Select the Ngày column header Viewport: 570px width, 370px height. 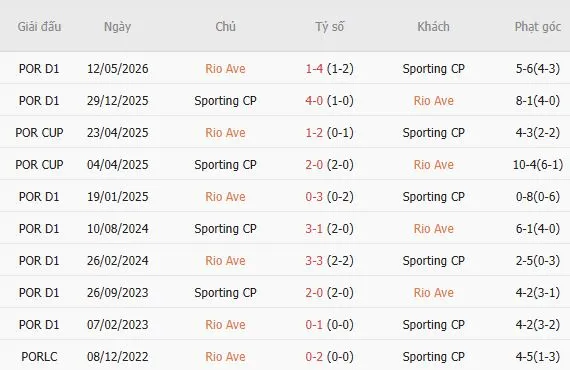click(x=117, y=27)
